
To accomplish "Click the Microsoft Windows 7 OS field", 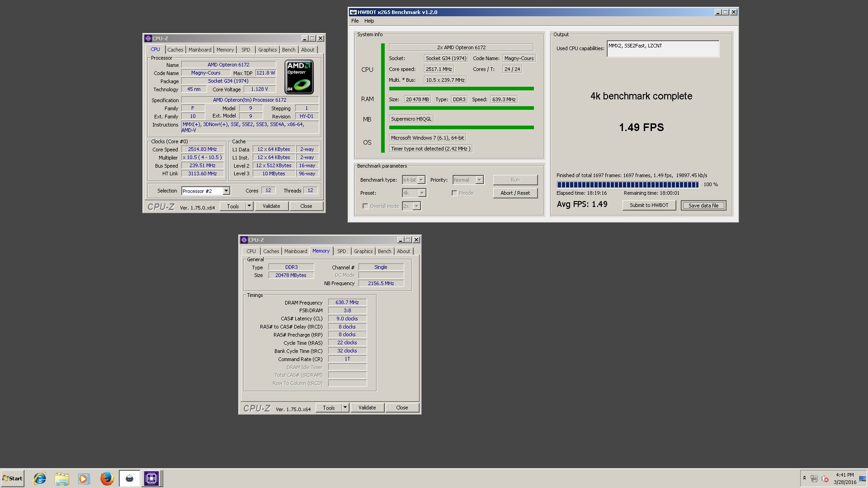I will [428, 138].
